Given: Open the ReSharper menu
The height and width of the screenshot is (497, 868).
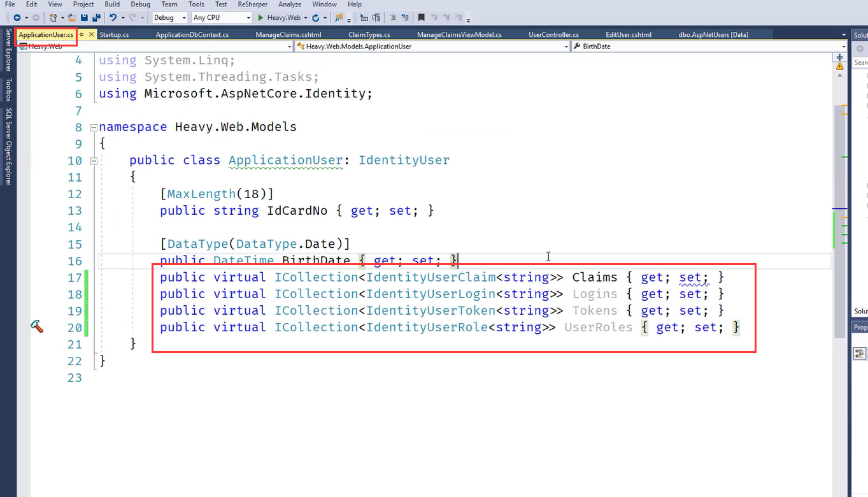Looking at the screenshot, I should click(x=253, y=4).
